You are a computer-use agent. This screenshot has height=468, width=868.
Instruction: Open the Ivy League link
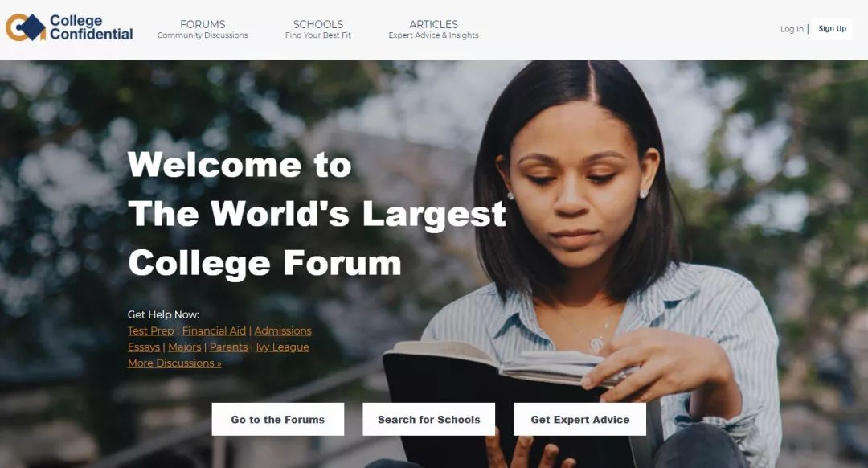(x=282, y=347)
